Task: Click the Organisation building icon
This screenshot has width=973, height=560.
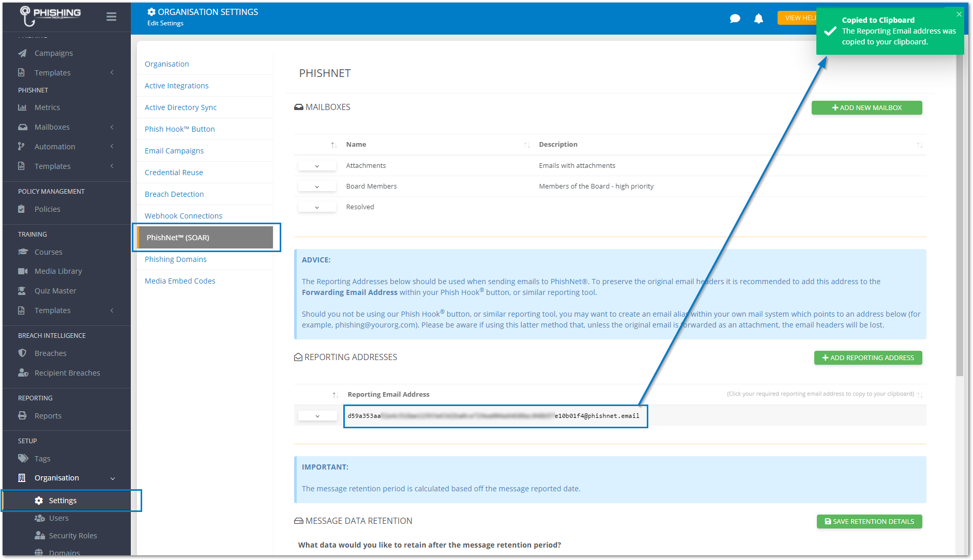Action: [x=22, y=478]
